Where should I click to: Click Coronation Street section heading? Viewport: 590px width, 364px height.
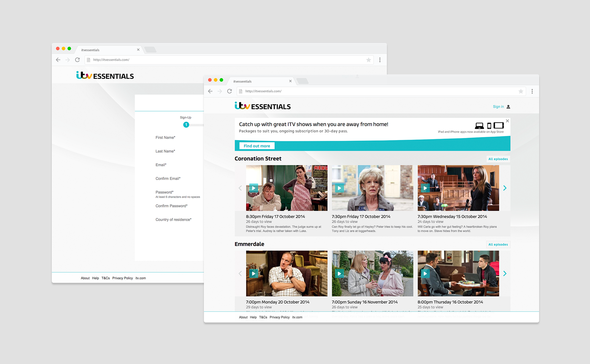tap(258, 159)
